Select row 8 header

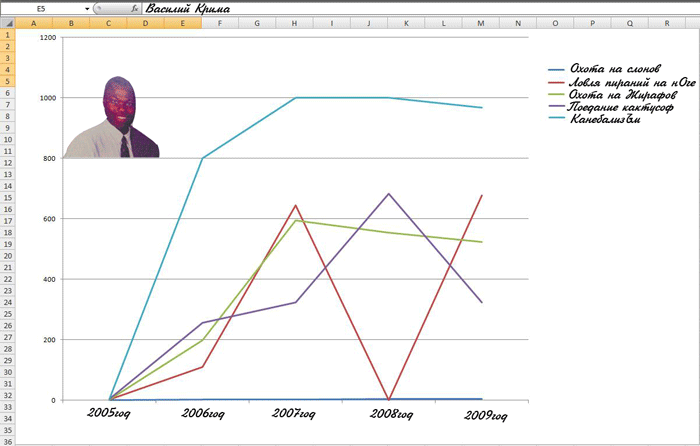(x=8, y=116)
